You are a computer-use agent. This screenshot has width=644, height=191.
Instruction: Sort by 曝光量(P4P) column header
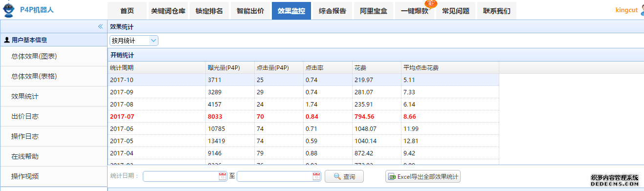[230, 67]
